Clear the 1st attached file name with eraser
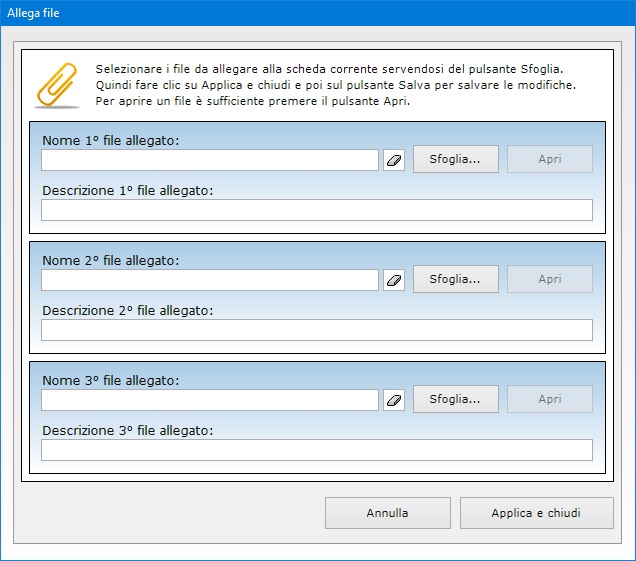The image size is (636, 561). point(394,160)
